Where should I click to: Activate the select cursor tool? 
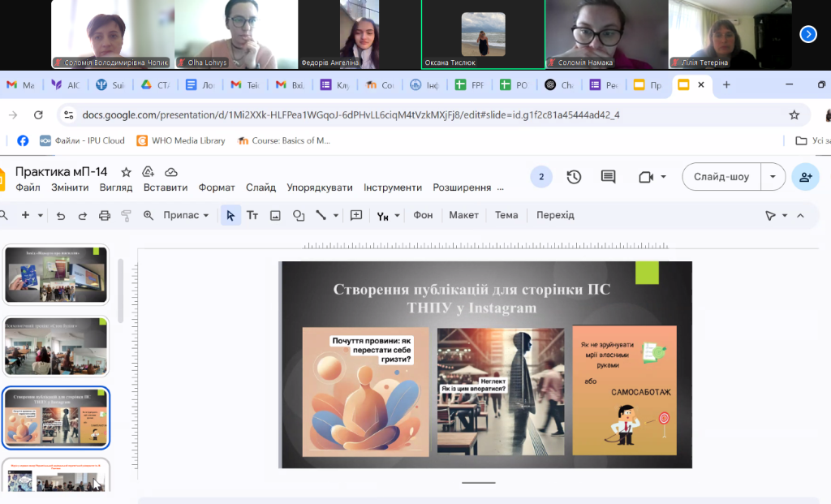230,215
